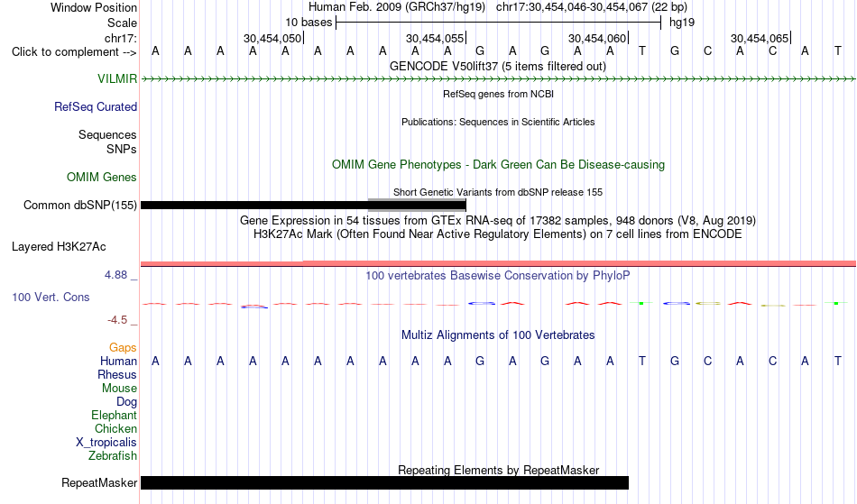Screen dimensions: 857x504
Task: Click the 'OMIM Gene Phenotypes' track title
Action: pyautogui.click(x=498, y=164)
